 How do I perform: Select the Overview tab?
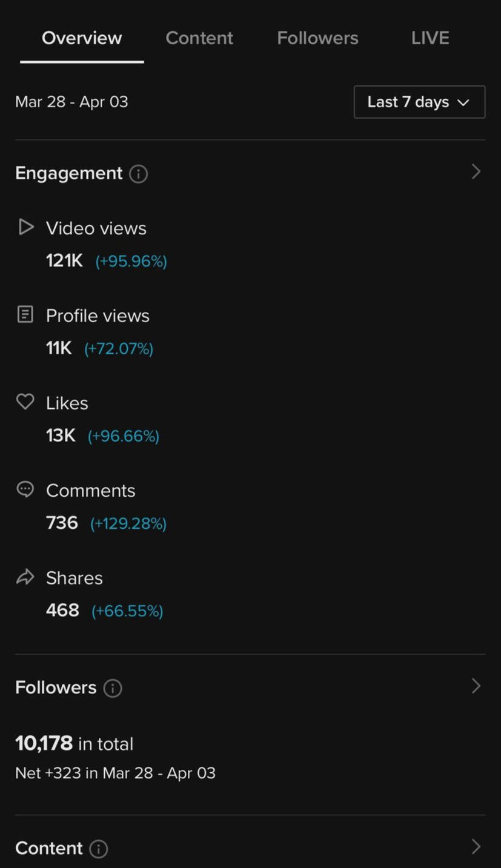tap(82, 38)
